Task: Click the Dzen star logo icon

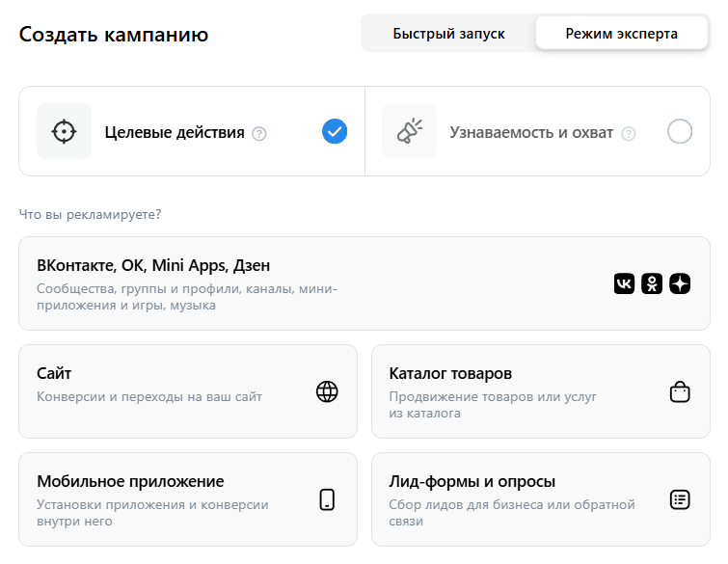Action: (680, 283)
